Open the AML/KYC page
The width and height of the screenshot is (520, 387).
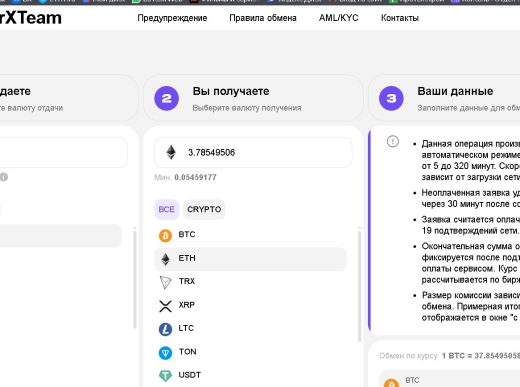point(338,18)
